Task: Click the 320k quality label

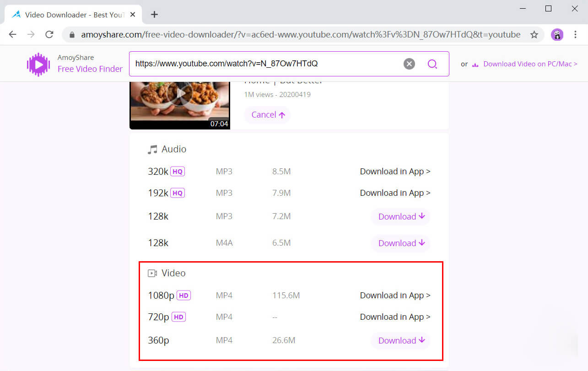Action: tap(158, 172)
